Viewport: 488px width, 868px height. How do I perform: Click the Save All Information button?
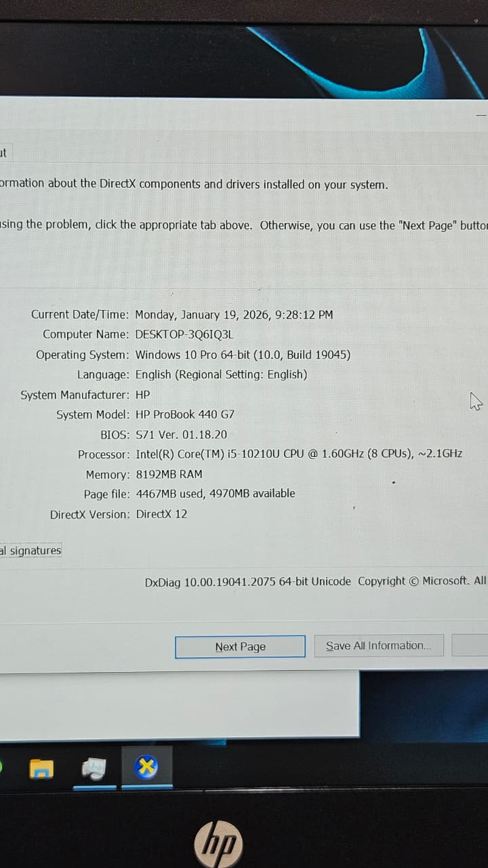(378, 646)
